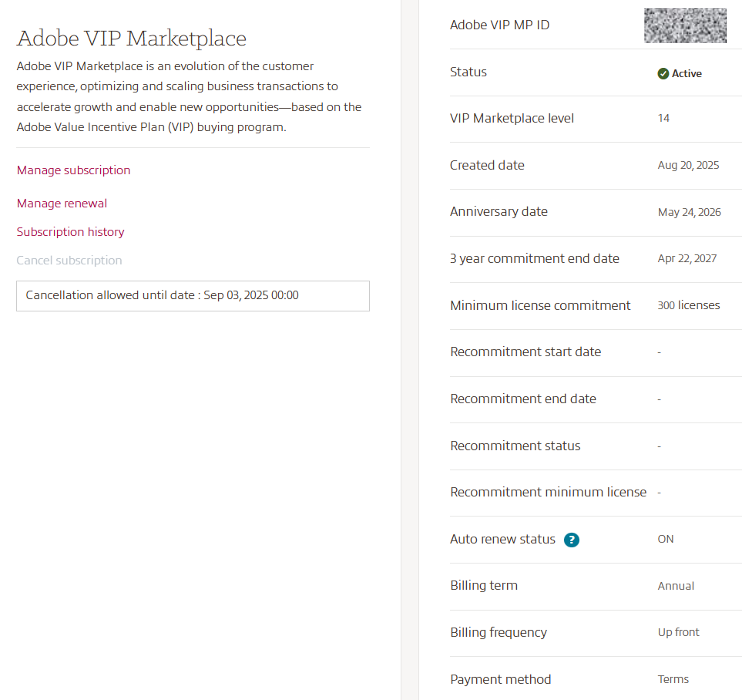742x700 pixels.
Task: Open Manage renewal
Action: point(62,203)
